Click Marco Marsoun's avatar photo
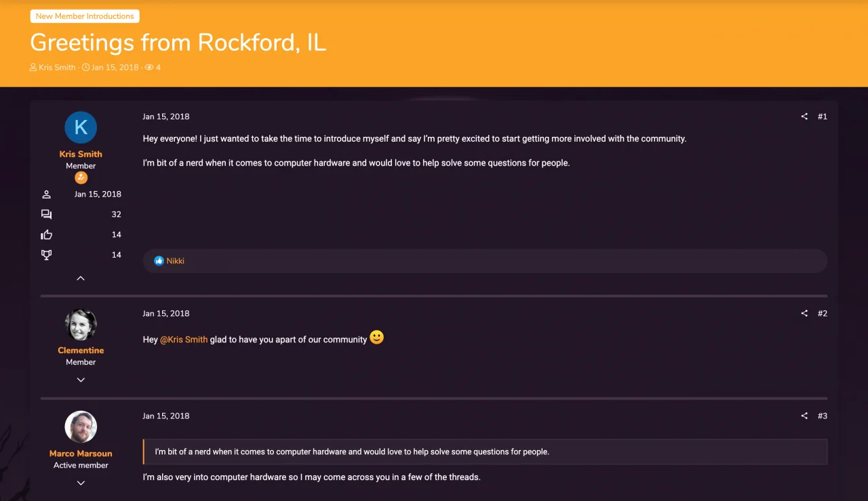868x501 pixels. pyautogui.click(x=81, y=427)
